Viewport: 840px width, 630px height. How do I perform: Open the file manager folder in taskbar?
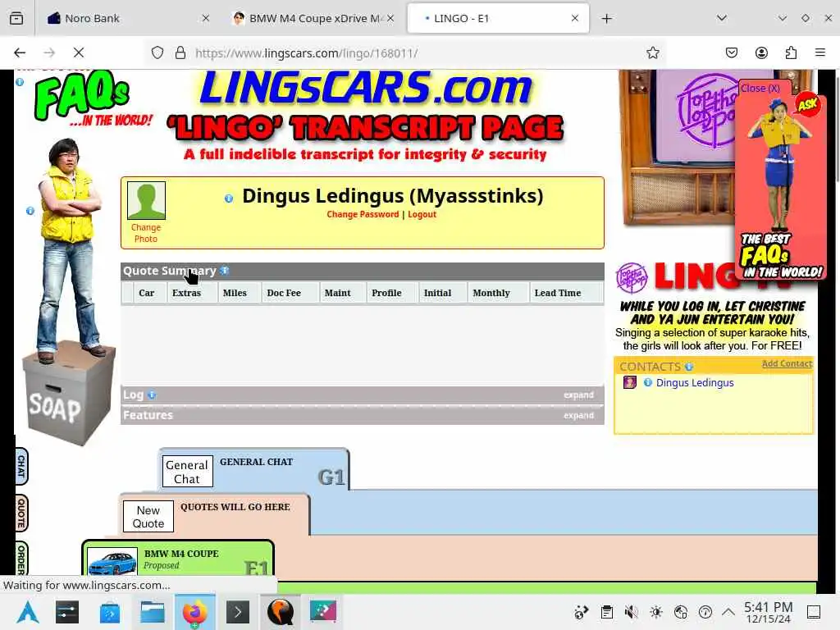click(x=152, y=612)
